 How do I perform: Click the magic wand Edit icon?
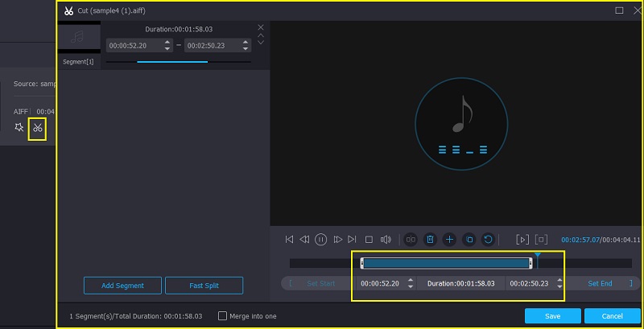[x=19, y=128]
